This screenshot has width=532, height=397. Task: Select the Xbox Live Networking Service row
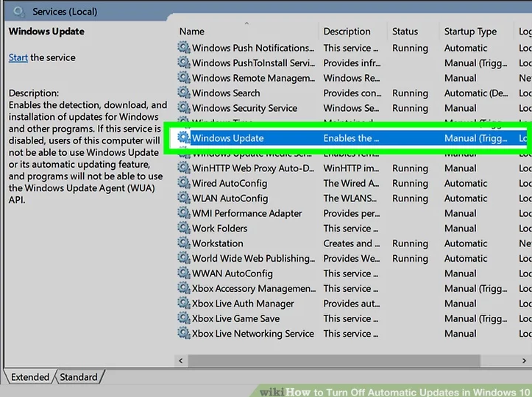252,334
